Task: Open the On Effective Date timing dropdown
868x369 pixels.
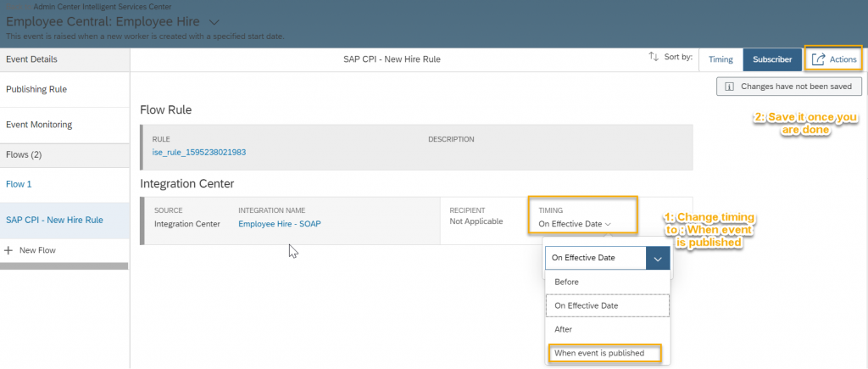Action: click(x=575, y=224)
